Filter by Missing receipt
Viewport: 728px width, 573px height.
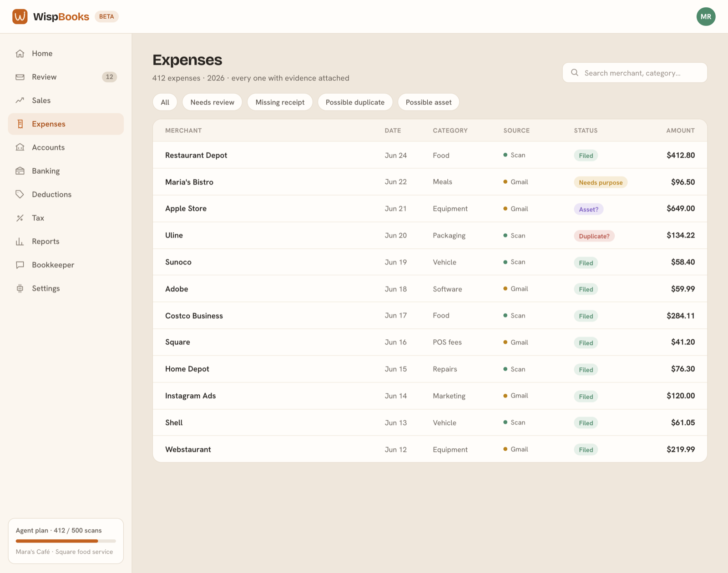click(280, 102)
